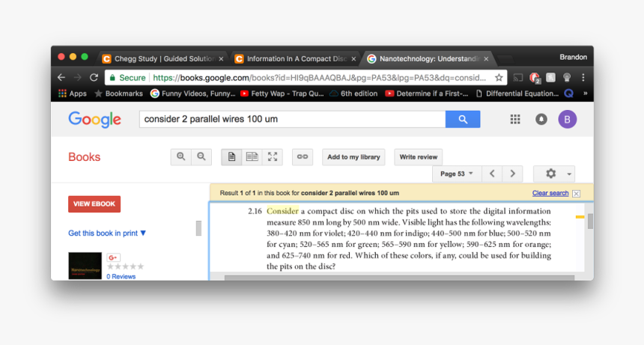Open the Chrome three-dot menu
The height and width of the screenshot is (345, 644).
583,77
